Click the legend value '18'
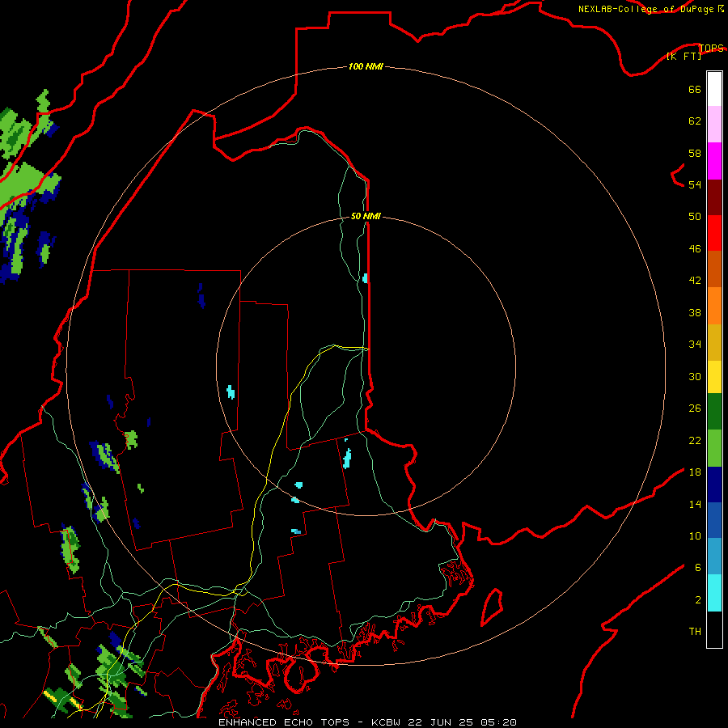The image size is (728, 728). pos(695,472)
